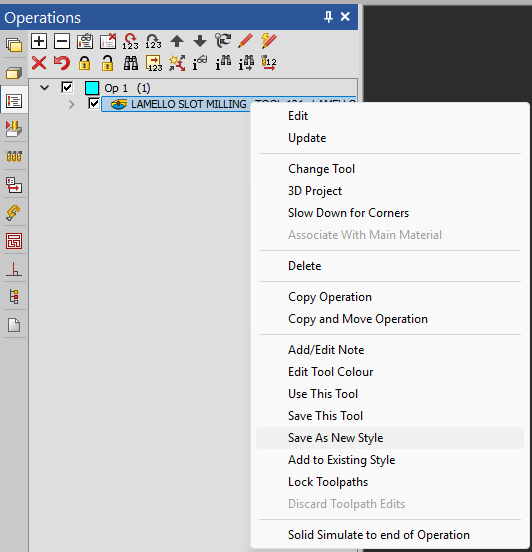Viewport: 532px width, 552px height.
Task: Open the yellow clamp sidebar tab
Action: point(14,213)
